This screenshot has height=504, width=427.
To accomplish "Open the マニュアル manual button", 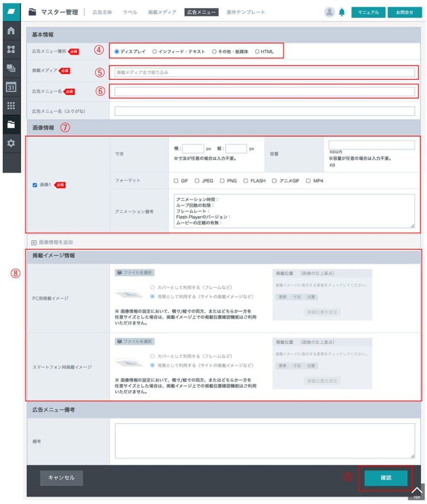I will pyautogui.click(x=368, y=12).
